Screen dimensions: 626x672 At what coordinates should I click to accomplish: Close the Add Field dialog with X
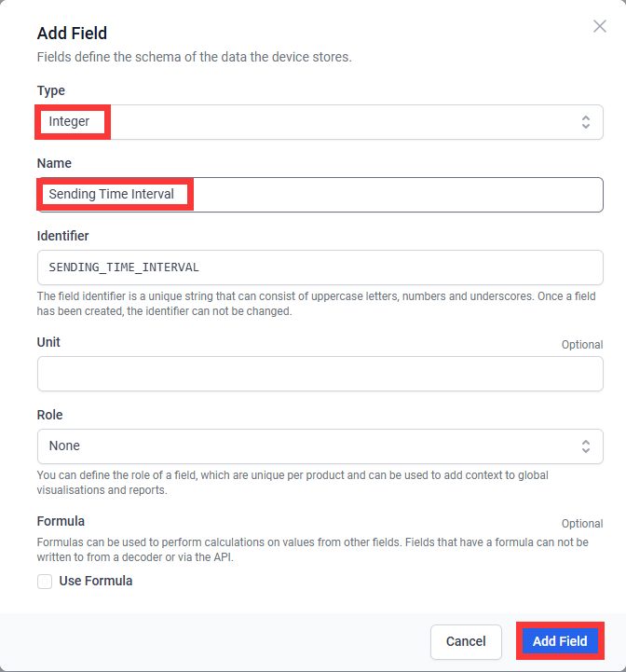(599, 26)
